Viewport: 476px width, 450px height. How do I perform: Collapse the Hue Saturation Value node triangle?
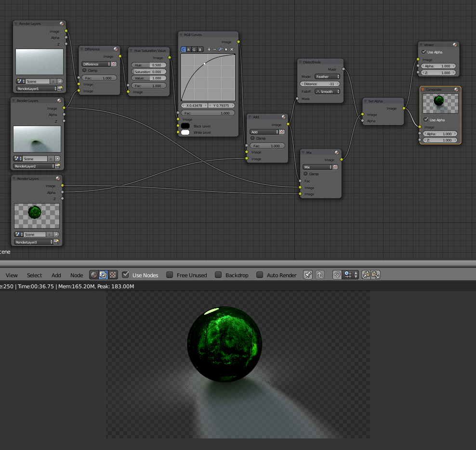pos(131,51)
